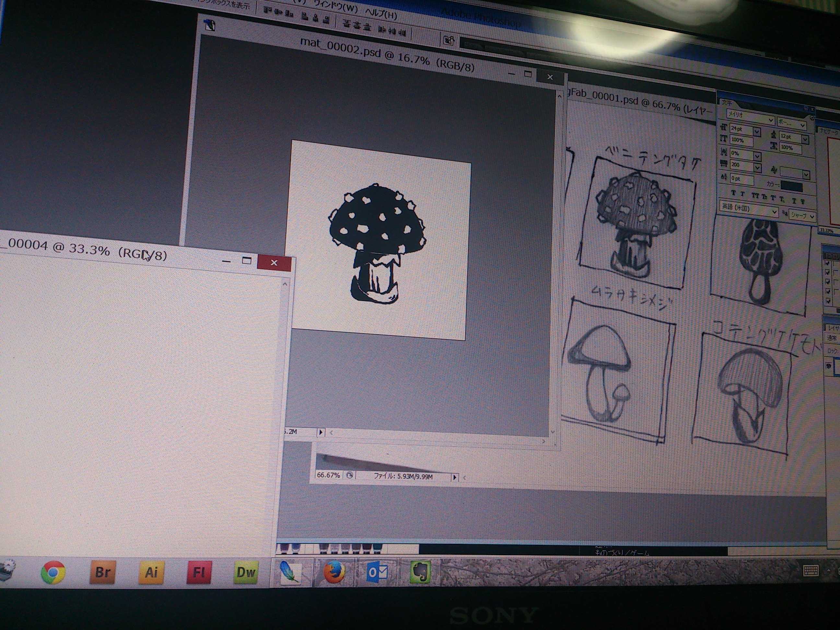Open the ヘルプ(H) menu

(381, 14)
